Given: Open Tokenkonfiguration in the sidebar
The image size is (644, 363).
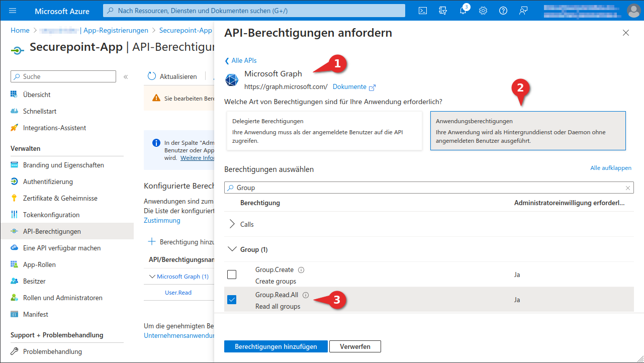Looking at the screenshot, I should 51,215.
